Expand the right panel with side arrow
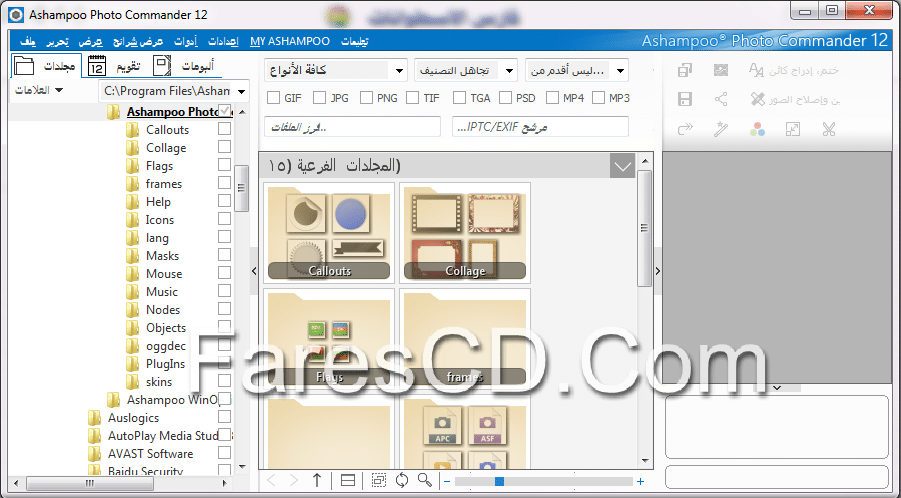The image size is (901, 498). (658, 271)
